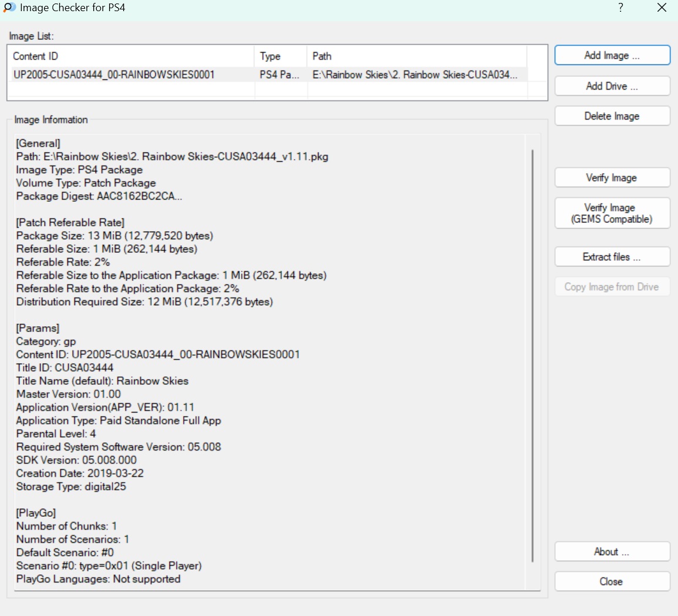The width and height of the screenshot is (678, 616).
Task: Click the Image Checker magnifier app icon
Action: pos(9,8)
